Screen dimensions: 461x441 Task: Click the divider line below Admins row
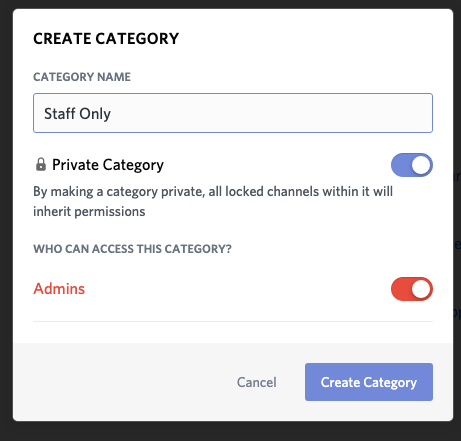[x=233, y=321]
